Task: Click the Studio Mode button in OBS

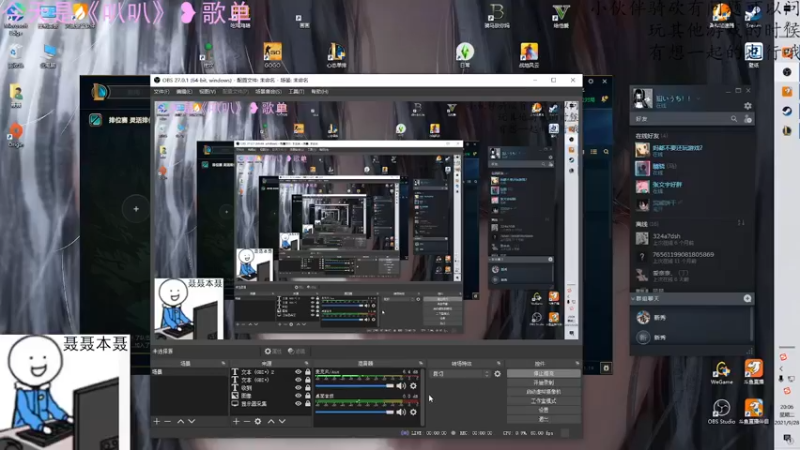Action: pos(543,401)
